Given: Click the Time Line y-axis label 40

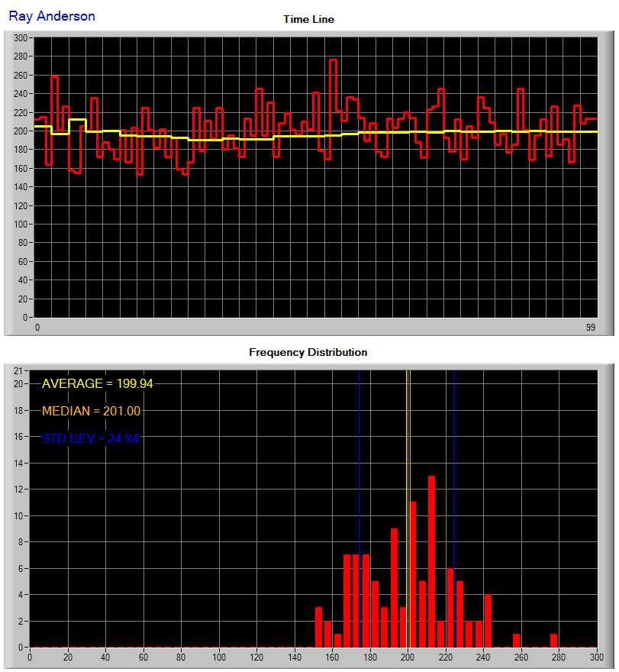Looking at the screenshot, I should (23, 280).
